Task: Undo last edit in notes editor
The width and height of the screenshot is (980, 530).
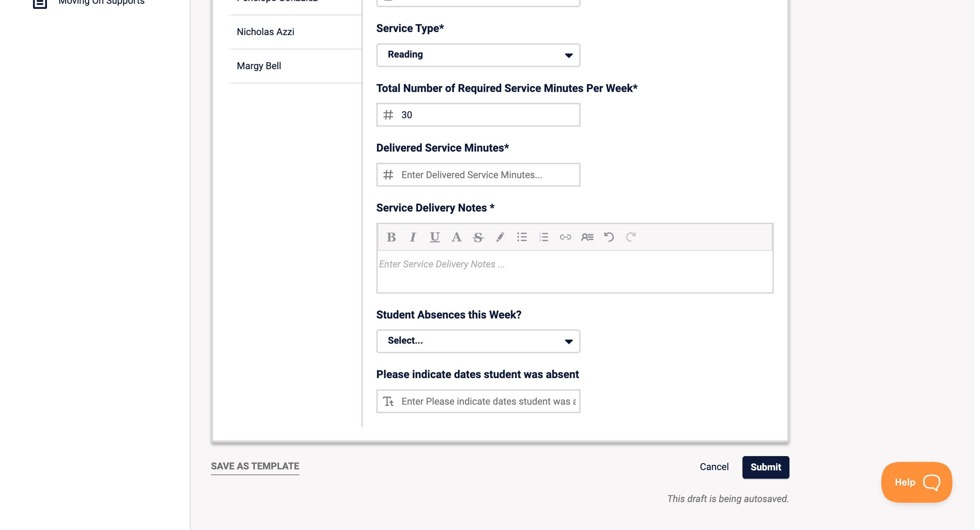Action: point(609,237)
